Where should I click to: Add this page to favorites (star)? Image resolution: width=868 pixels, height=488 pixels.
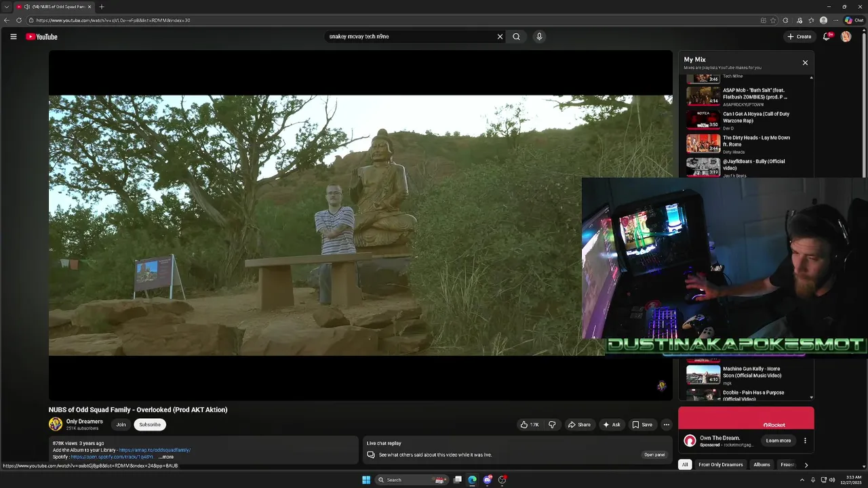pos(773,20)
